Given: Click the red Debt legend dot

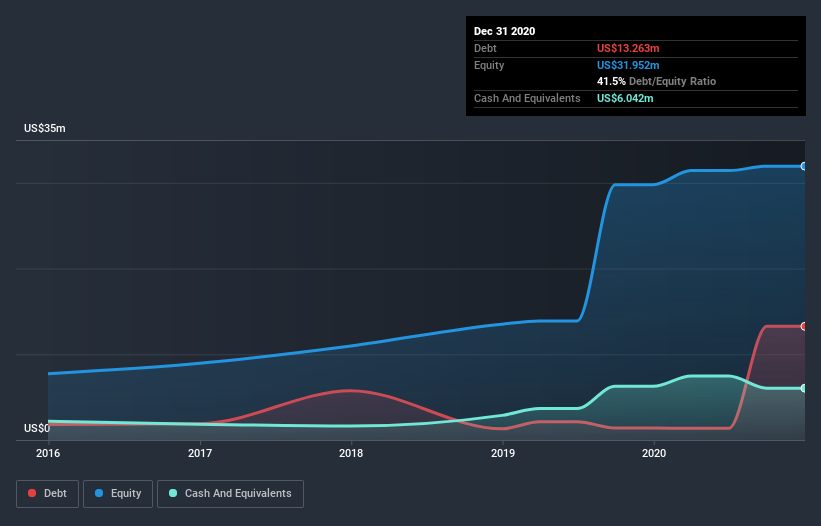Looking at the screenshot, I should [32, 493].
